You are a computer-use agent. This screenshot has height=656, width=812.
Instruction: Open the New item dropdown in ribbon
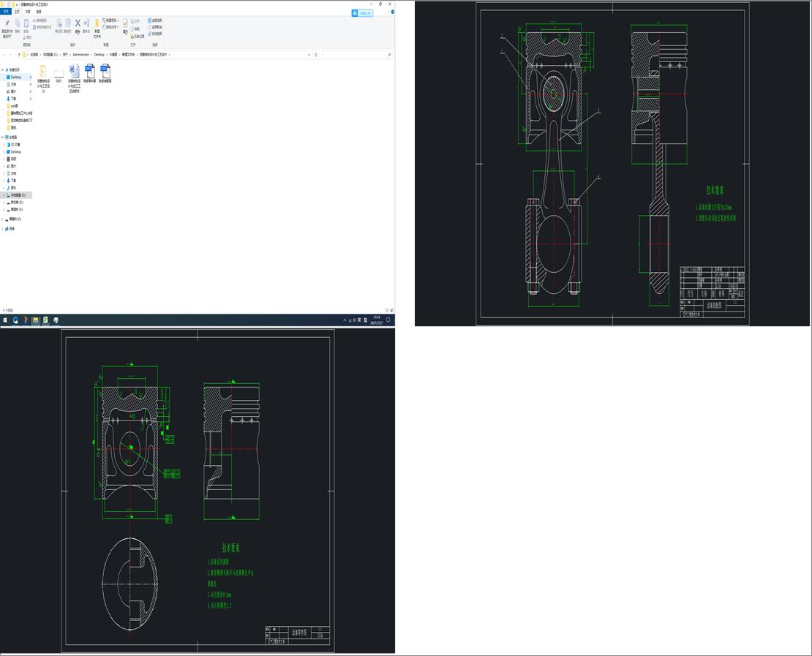[110, 20]
